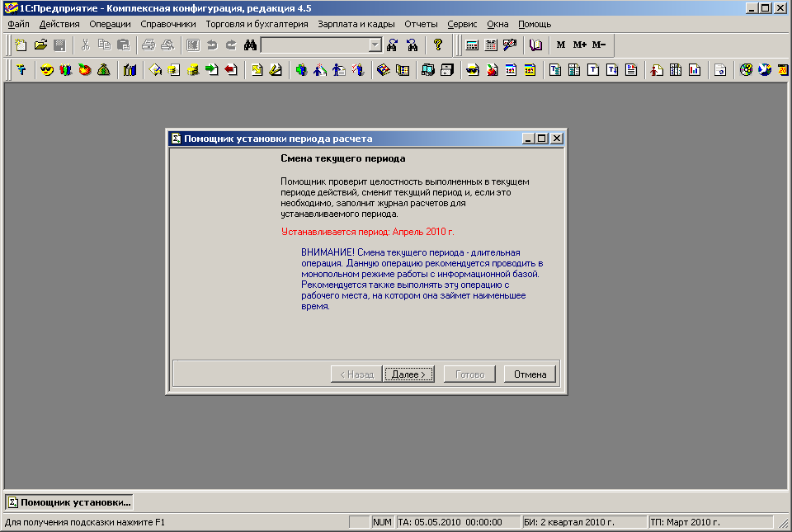
Task: Click the document with bar chart icon
Action: 695,70
